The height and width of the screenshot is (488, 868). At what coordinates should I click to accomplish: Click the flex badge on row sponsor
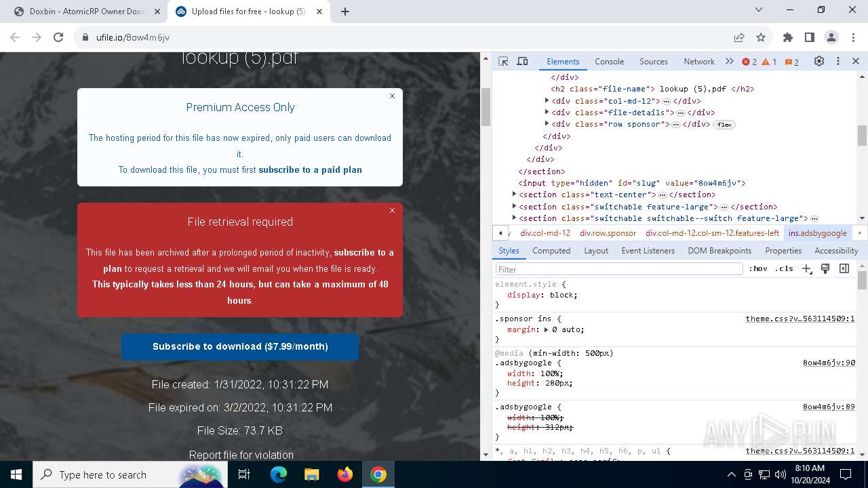click(x=724, y=125)
